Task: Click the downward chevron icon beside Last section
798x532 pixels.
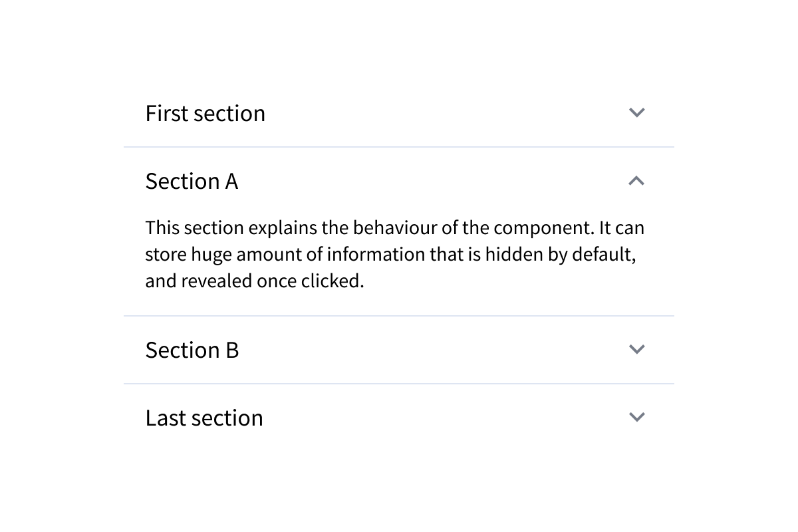Action: point(636,417)
